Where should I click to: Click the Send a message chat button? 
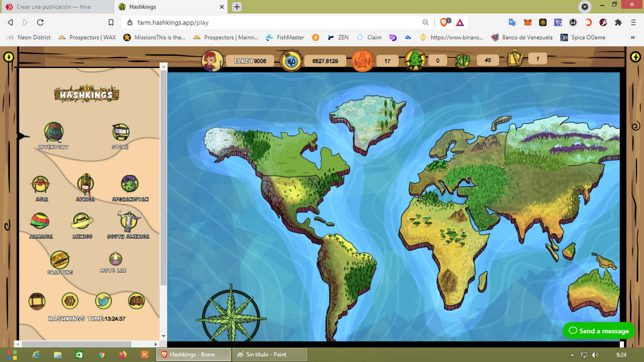tap(599, 331)
